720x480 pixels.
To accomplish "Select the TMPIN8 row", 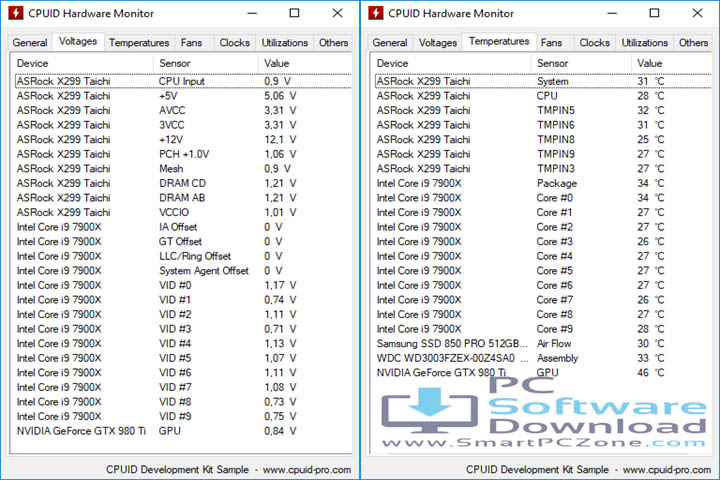I will (x=543, y=140).
